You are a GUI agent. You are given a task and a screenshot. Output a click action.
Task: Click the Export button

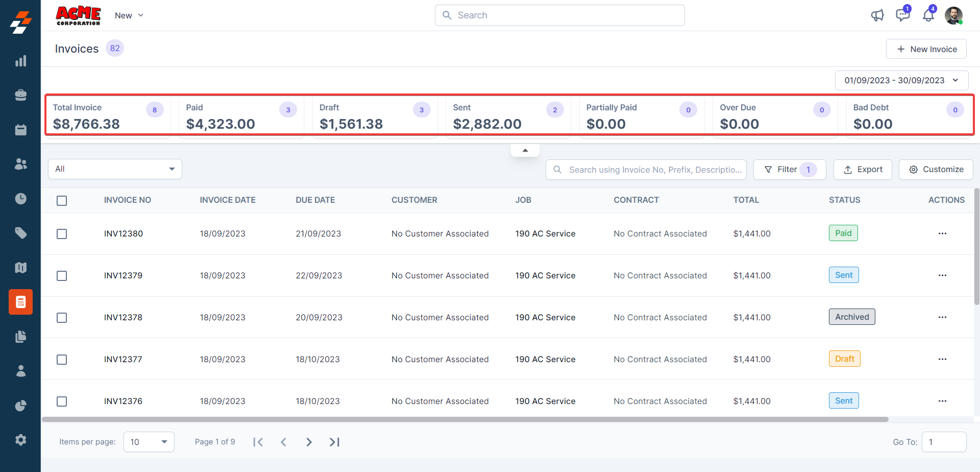pos(863,170)
